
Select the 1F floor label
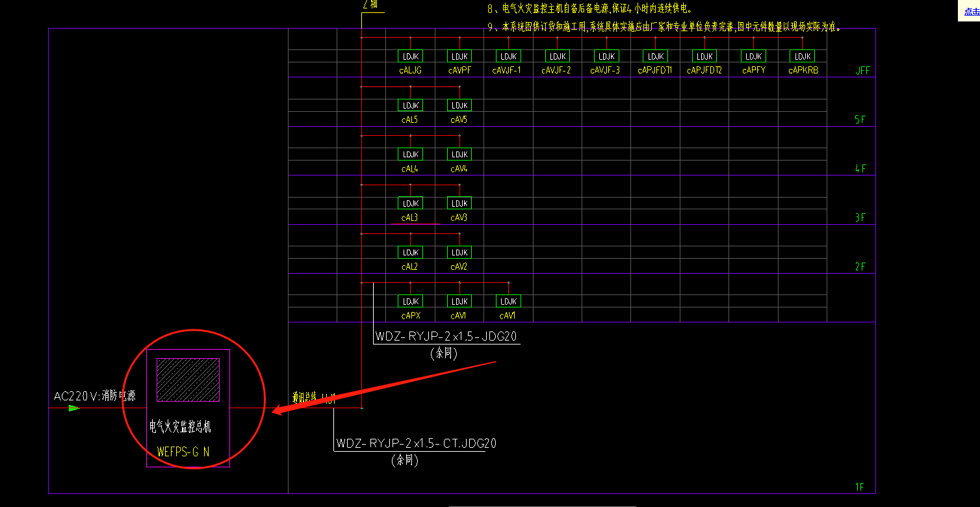coord(860,487)
